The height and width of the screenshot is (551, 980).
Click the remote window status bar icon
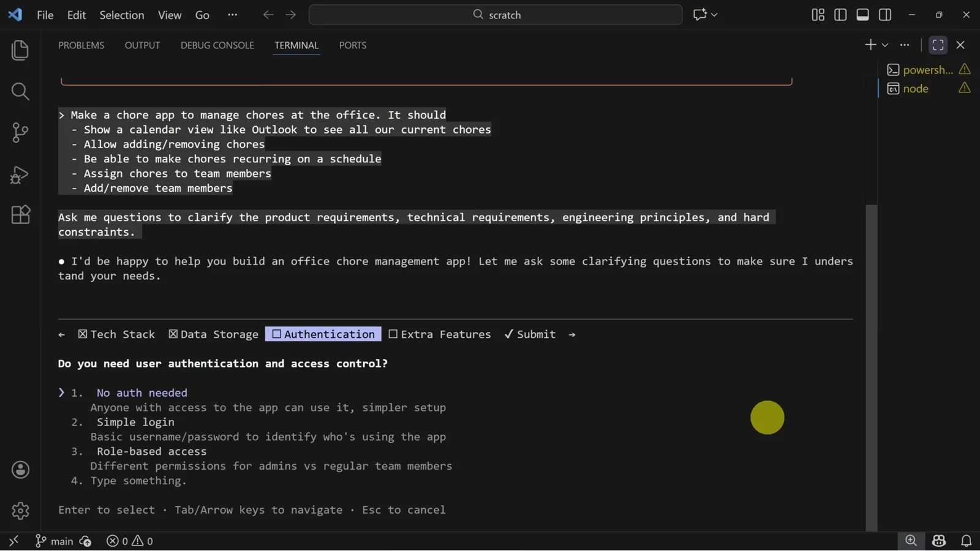[x=13, y=541]
